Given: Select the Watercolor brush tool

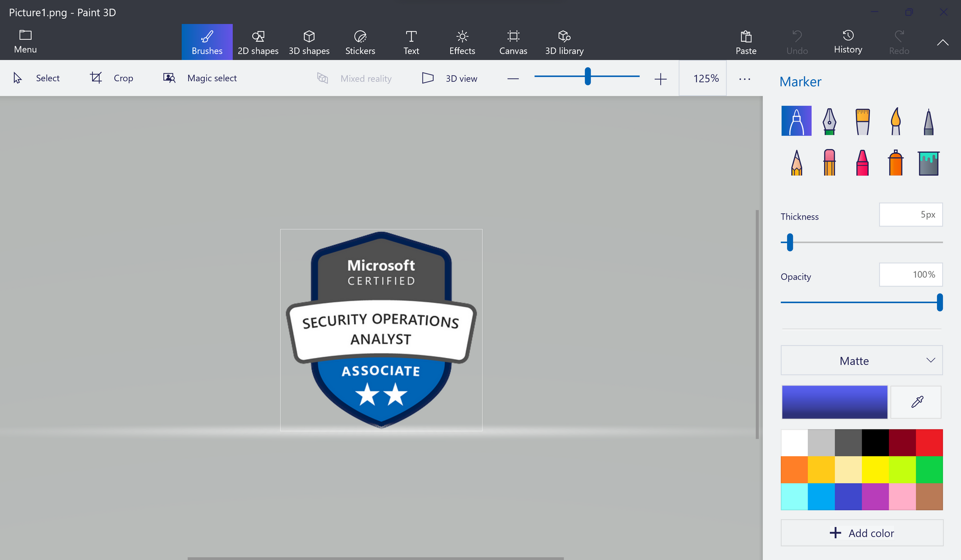Looking at the screenshot, I should point(895,121).
